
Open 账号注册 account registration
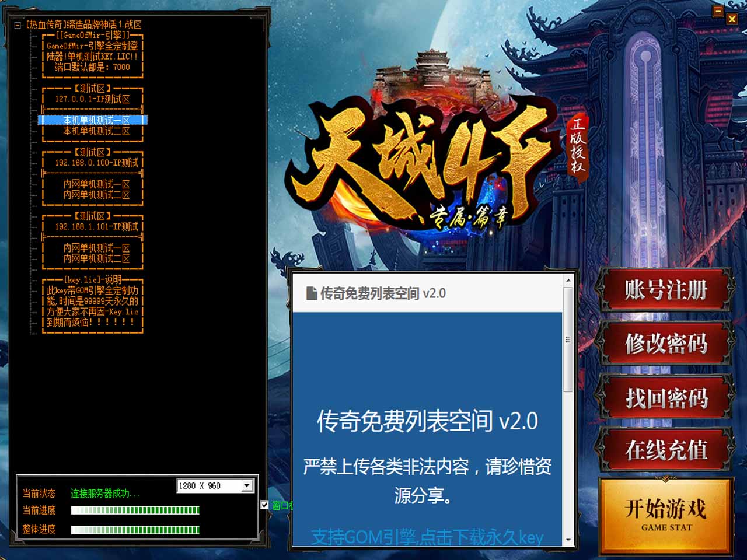tap(665, 290)
